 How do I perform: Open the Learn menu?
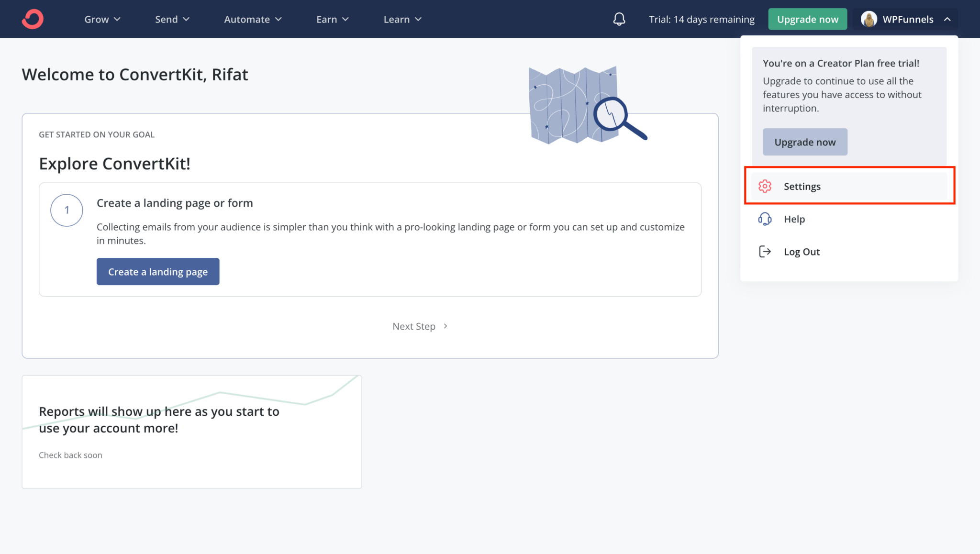(402, 19)
